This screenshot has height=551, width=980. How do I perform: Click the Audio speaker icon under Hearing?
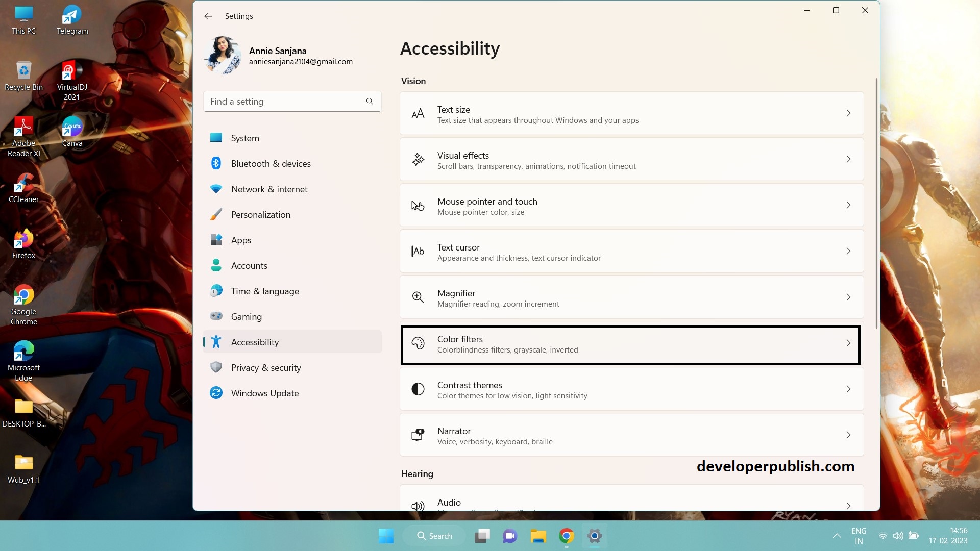click(418, 505)
